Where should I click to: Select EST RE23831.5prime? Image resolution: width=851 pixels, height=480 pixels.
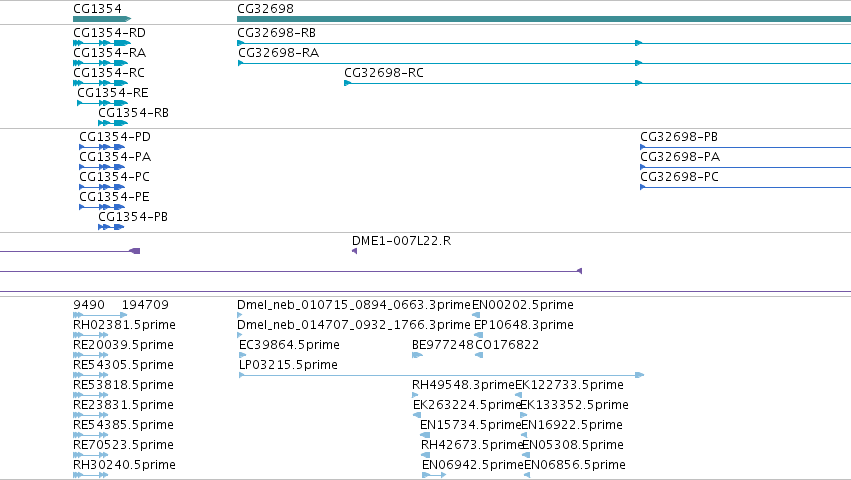[123, 406]
